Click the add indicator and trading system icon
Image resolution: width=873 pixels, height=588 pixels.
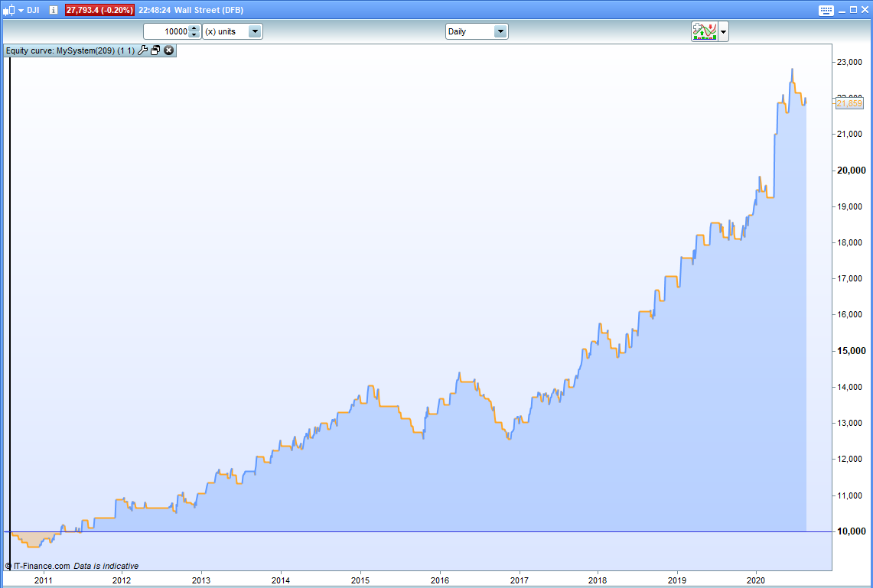coord(705,31)
